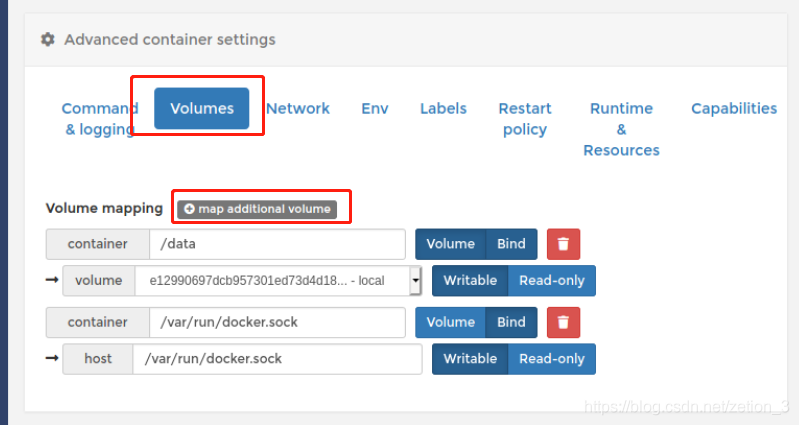Click map additional volume button

coord(257,209)
